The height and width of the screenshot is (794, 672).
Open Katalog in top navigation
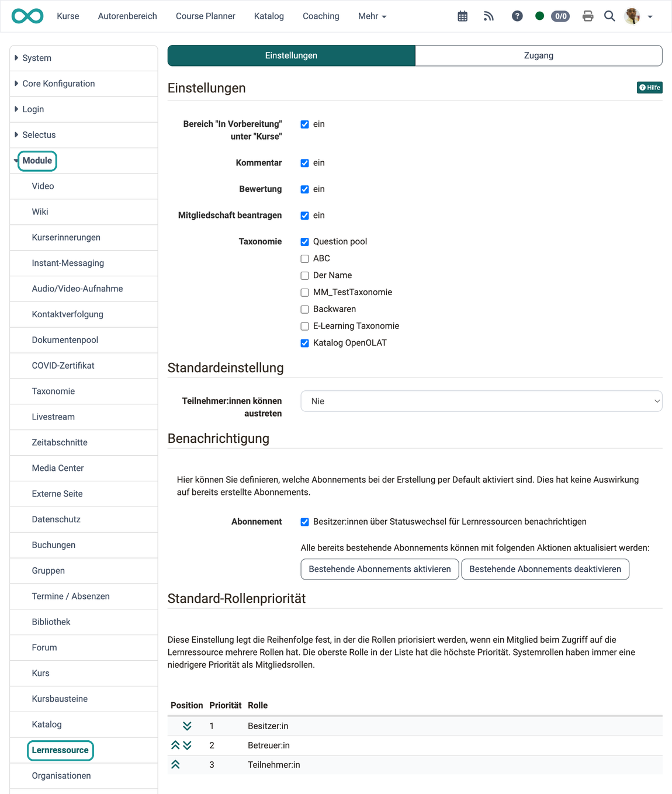pos(269,16)
